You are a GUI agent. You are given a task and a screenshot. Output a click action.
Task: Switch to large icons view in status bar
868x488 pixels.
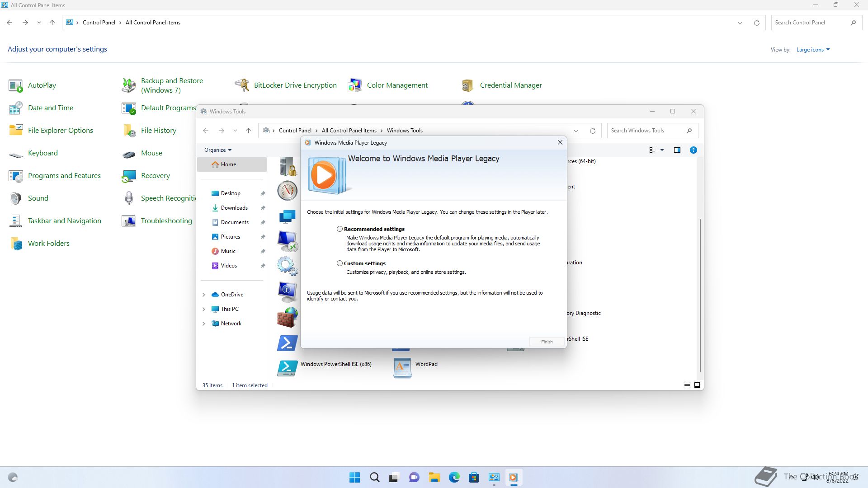click(697, 385)
